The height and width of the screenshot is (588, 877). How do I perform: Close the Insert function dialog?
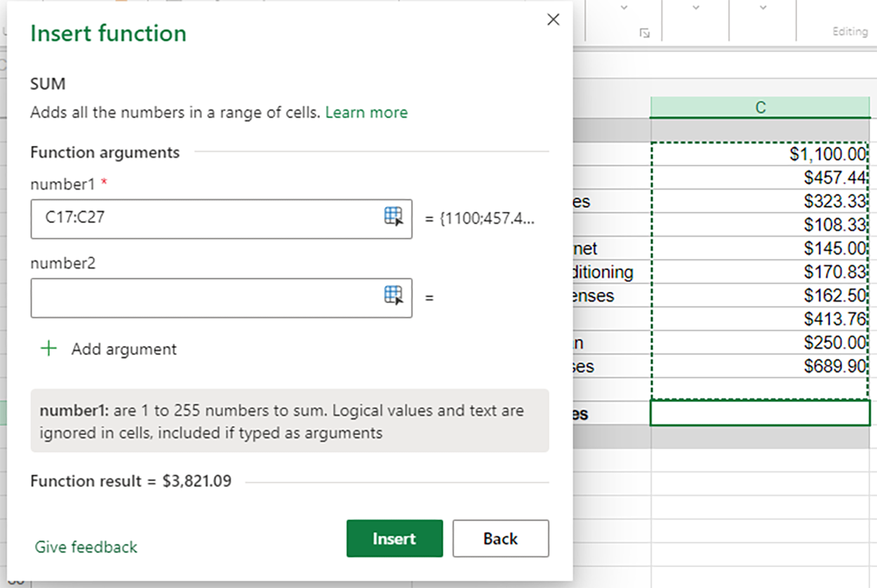(x=554, y=20)
